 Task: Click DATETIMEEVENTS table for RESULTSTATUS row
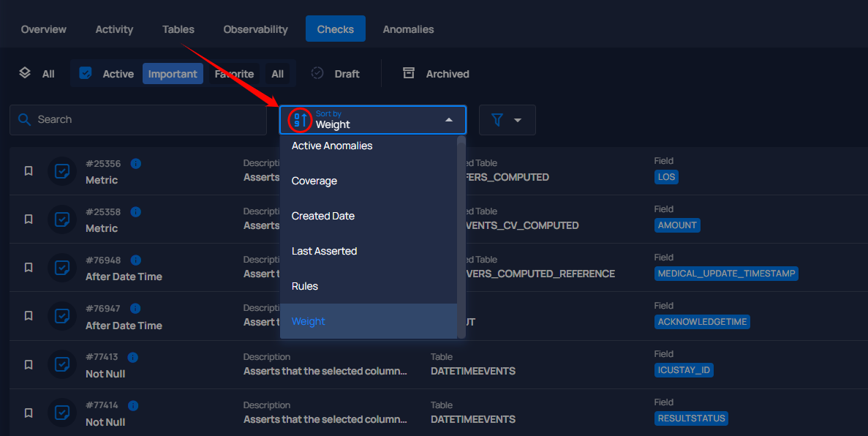472,419
